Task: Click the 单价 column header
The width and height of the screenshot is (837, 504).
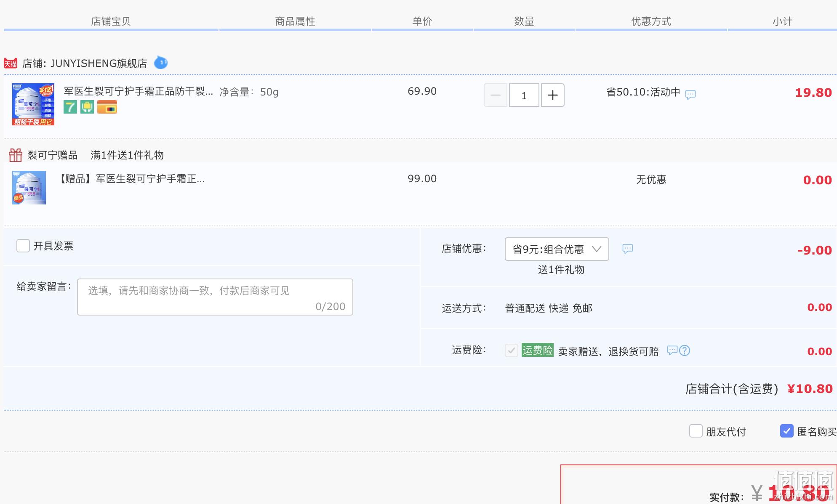Action: pos(422,21)
